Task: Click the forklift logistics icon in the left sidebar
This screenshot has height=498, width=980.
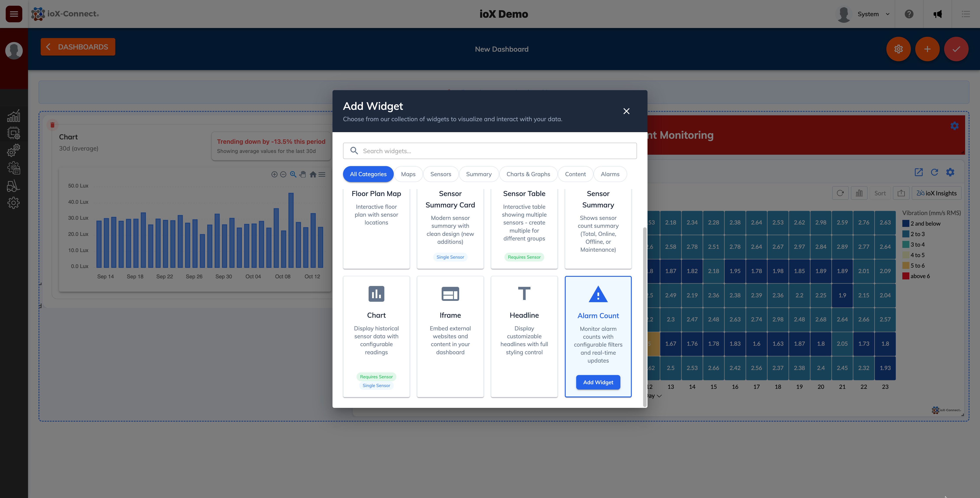Action: 14,186
